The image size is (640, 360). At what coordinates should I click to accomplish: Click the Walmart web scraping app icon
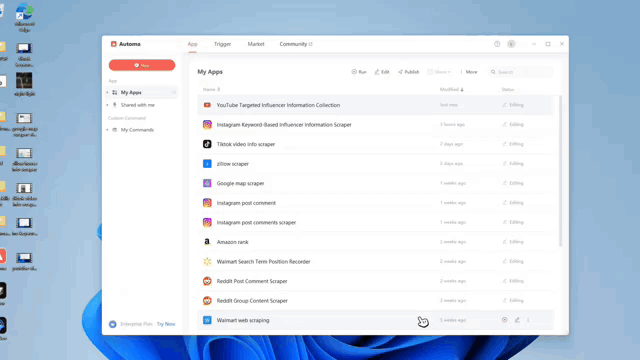tap(207, 320)
